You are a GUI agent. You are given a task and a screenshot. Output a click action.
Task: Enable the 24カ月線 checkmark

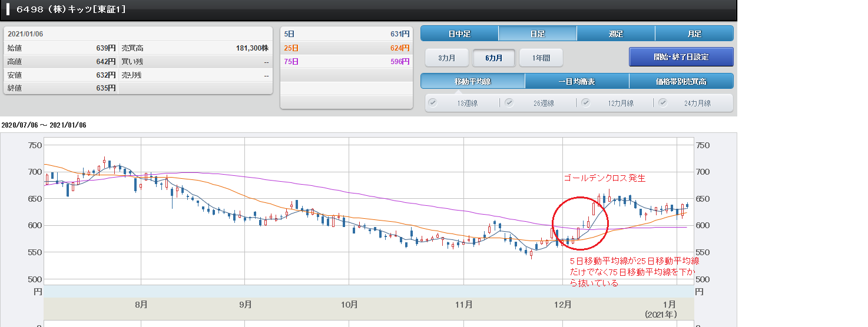[662, 102]
